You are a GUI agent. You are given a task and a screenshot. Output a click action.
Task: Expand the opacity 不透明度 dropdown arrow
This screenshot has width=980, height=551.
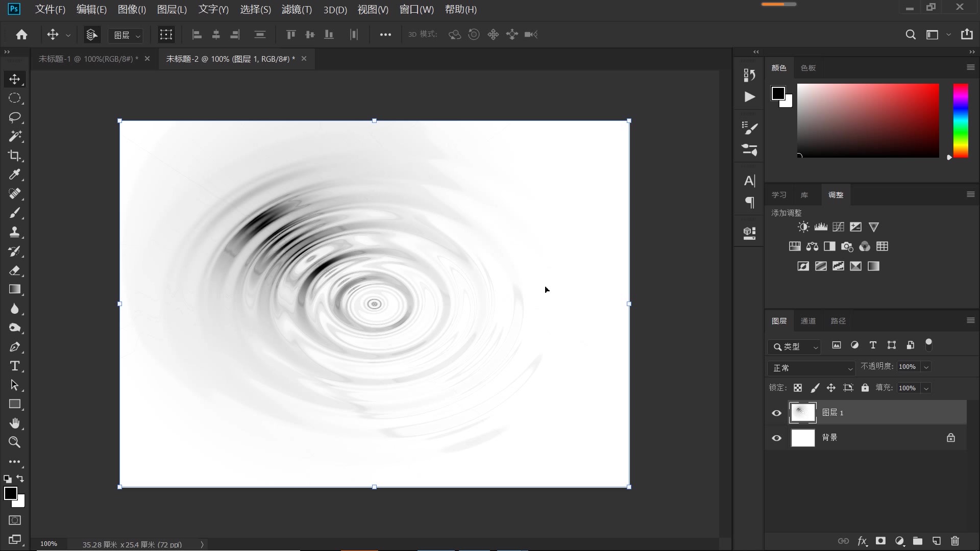pyautogui.click(x=926, y=367)
